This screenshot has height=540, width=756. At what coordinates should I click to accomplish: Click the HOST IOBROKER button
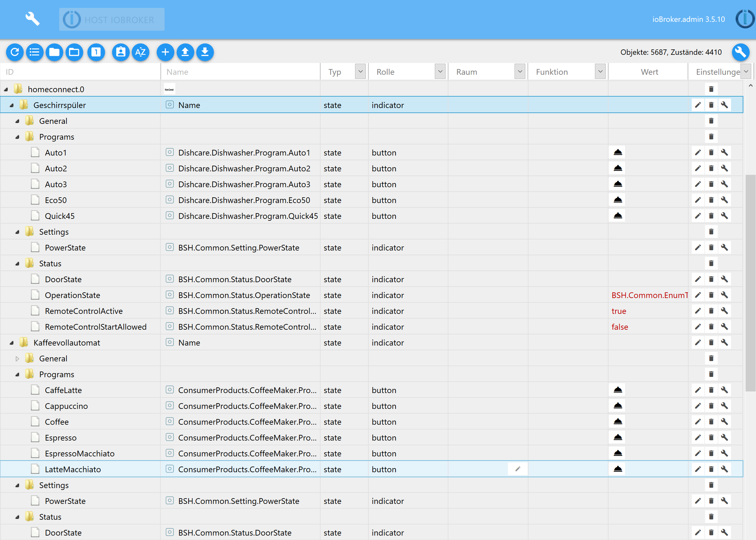pyautogui.click(x=112, y=19)
